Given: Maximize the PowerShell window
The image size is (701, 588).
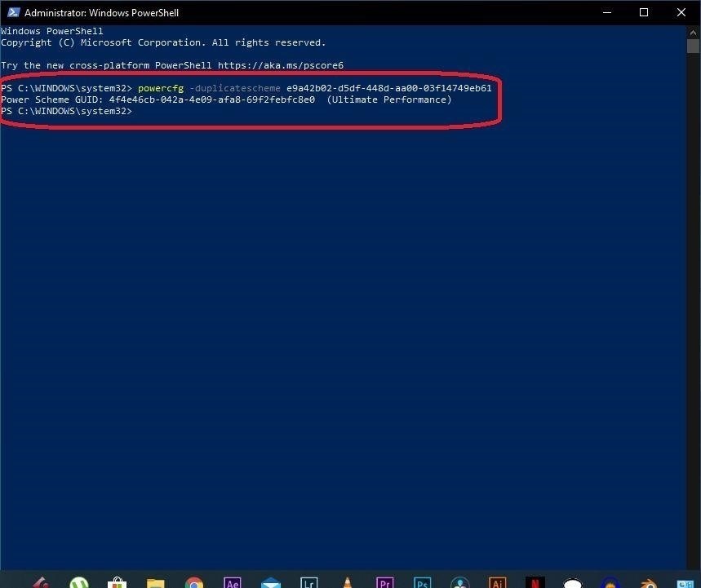Looking at the screenshot, I should click(644, 12).
